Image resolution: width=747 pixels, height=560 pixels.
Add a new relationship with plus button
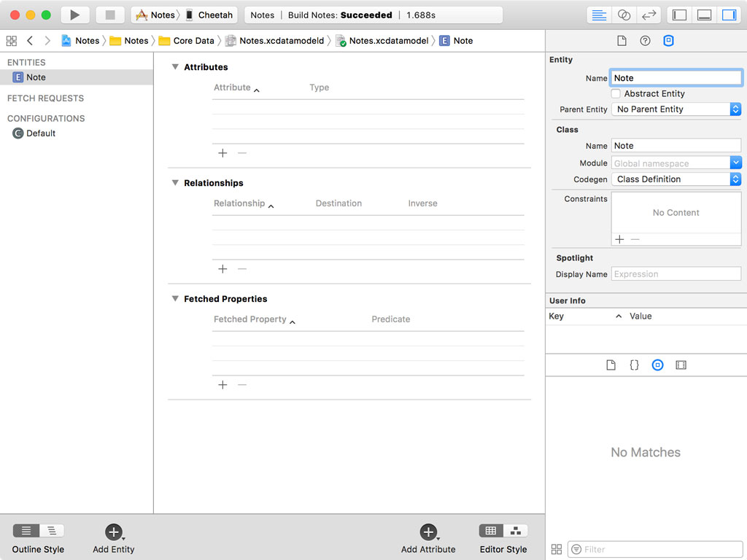pyautogui.click(x=222, y=269)
